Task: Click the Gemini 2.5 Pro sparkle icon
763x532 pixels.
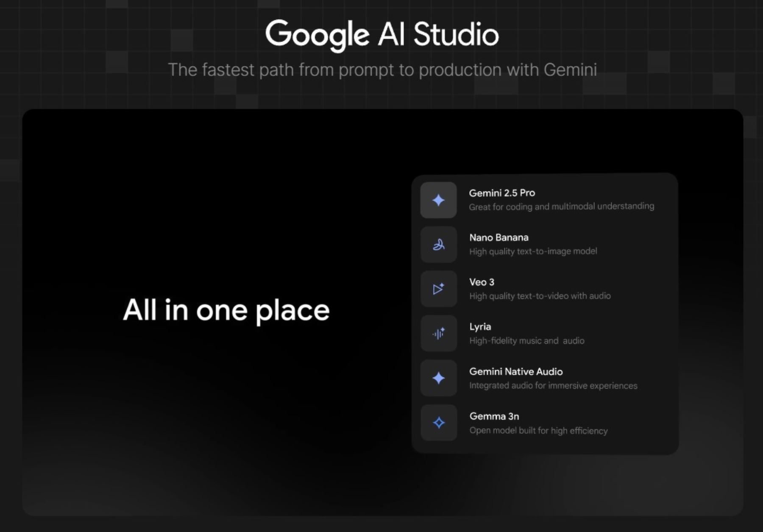Action: [x=438, y=200]
